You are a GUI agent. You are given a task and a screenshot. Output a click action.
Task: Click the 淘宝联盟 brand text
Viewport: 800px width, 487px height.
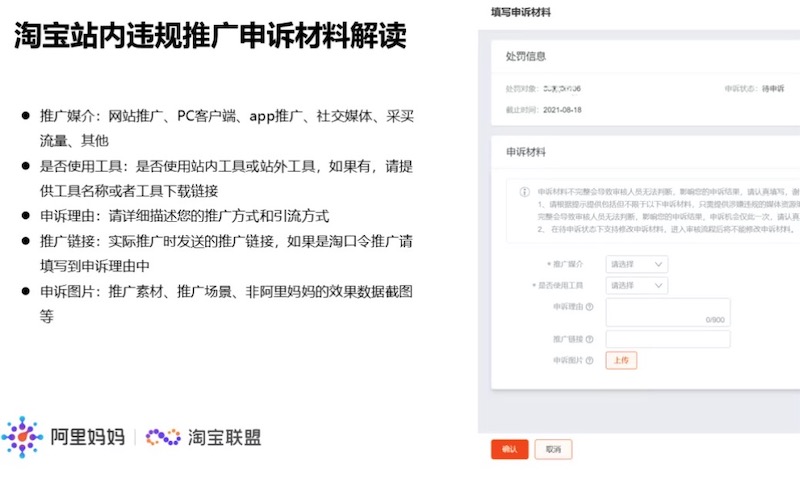pyautogui.click(x=224, y=437)
